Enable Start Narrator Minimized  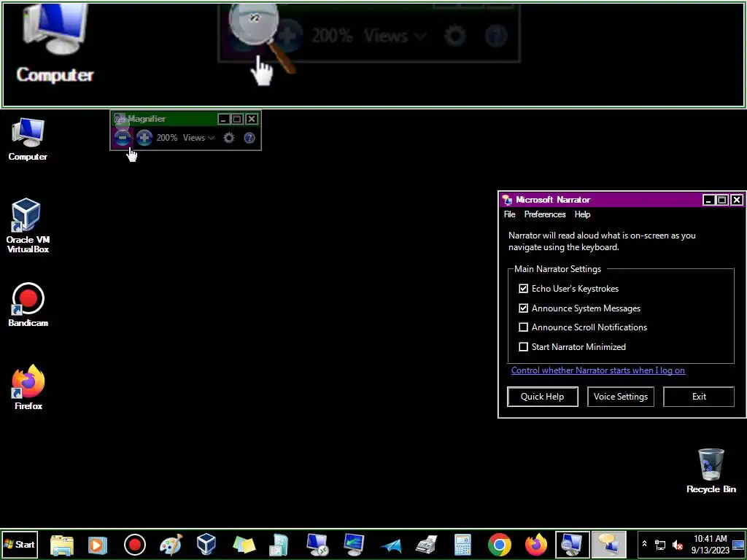(524, 346)
